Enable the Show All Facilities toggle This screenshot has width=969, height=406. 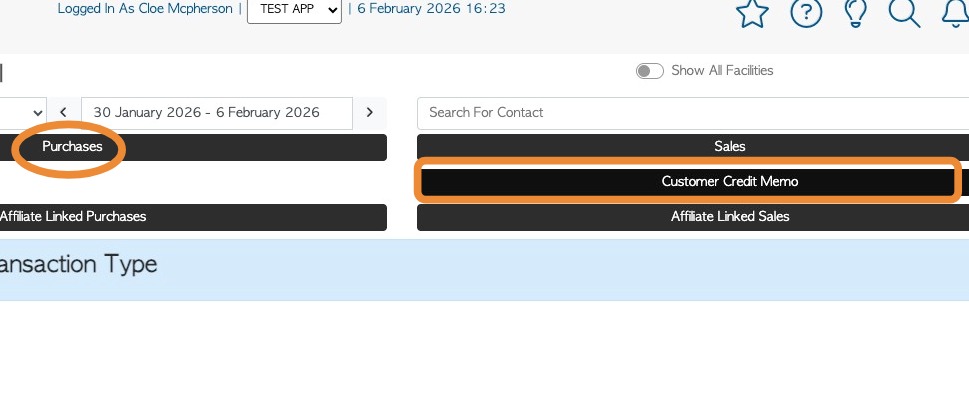point(650,71)
